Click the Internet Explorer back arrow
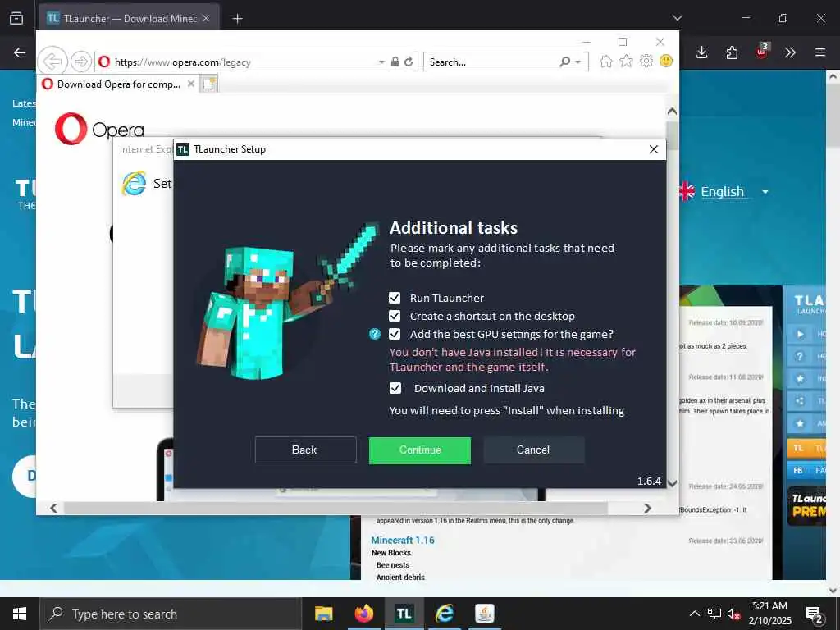Viewport: 840px width, 630px height. click(52, 62)
